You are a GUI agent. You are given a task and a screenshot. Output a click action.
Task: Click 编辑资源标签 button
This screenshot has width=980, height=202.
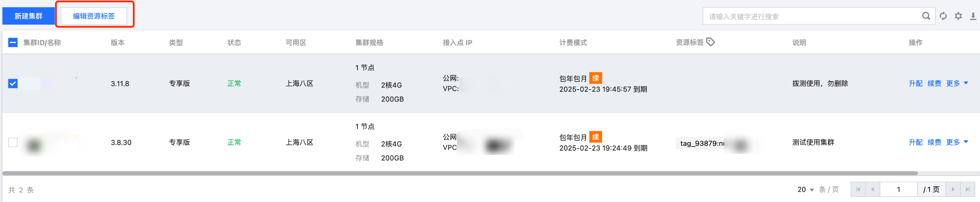click(x=93, y=16)
